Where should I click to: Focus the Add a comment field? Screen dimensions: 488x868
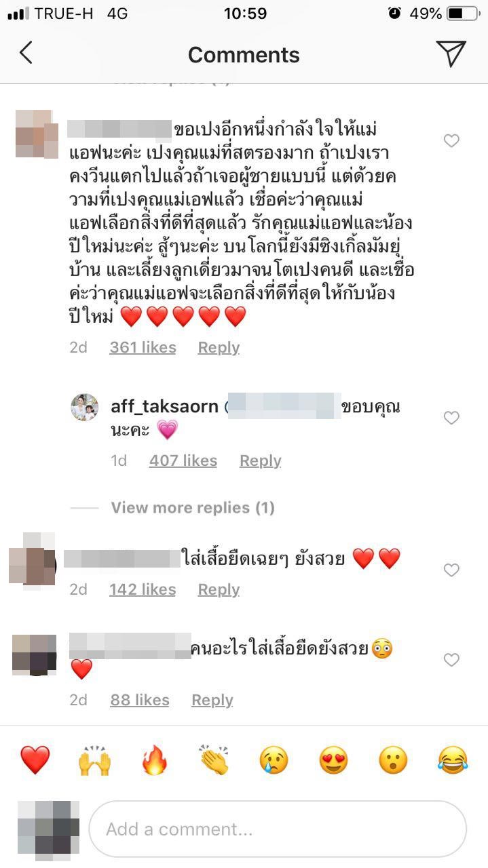click(278, 829)
